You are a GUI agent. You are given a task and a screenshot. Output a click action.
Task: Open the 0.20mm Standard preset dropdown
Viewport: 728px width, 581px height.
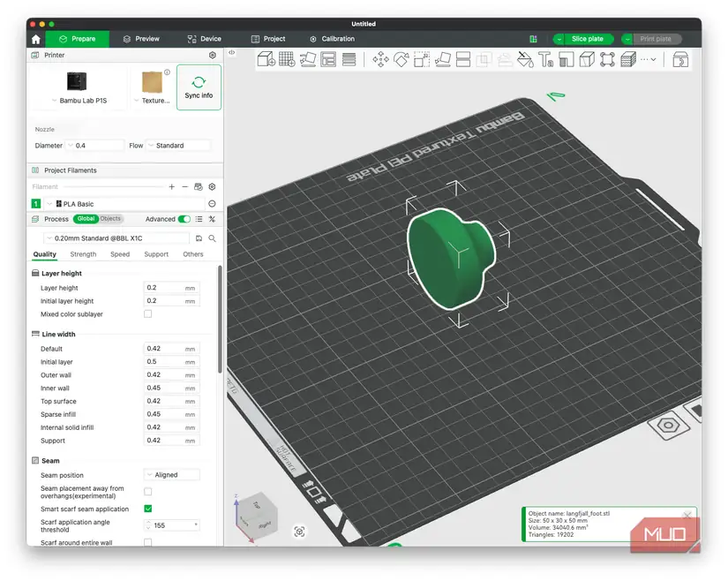point(116,238)
